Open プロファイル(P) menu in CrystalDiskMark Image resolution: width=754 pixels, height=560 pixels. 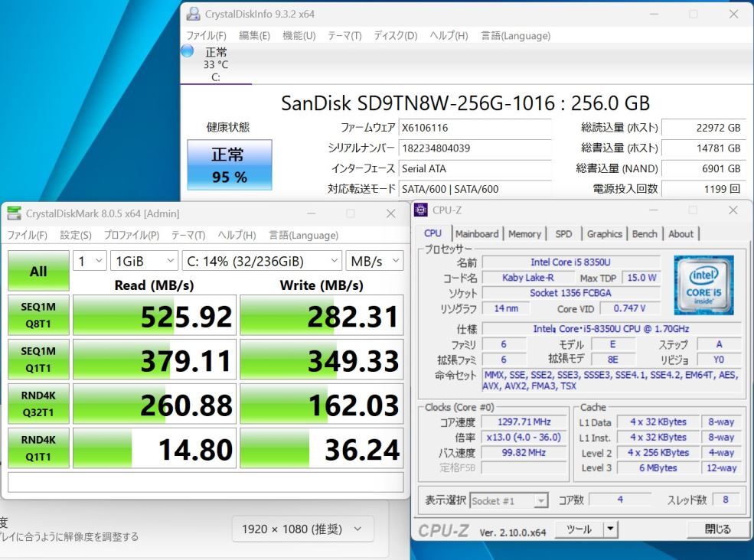pos(131,235)
